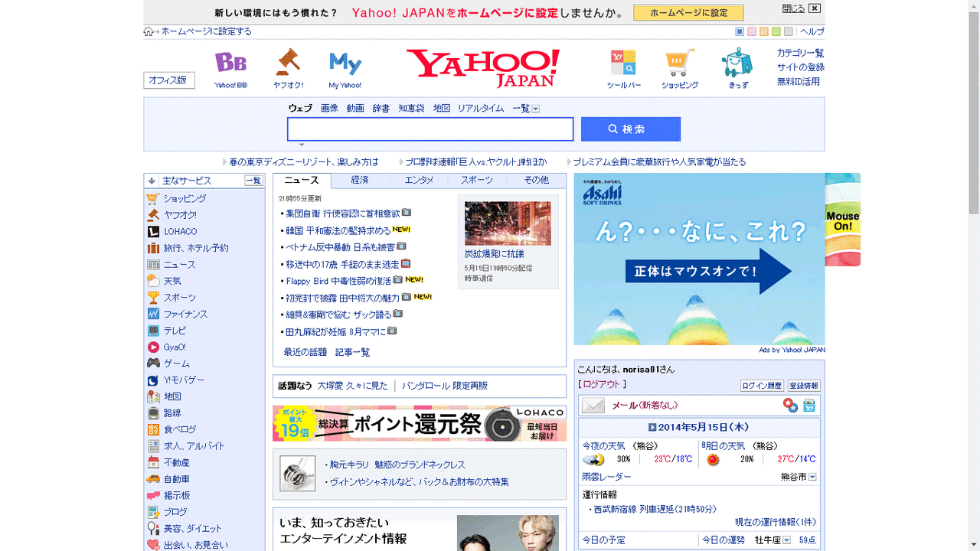Switch to the 経済 news tab
Viewport: 980px width, 551px height.
[x=360, y=181]
